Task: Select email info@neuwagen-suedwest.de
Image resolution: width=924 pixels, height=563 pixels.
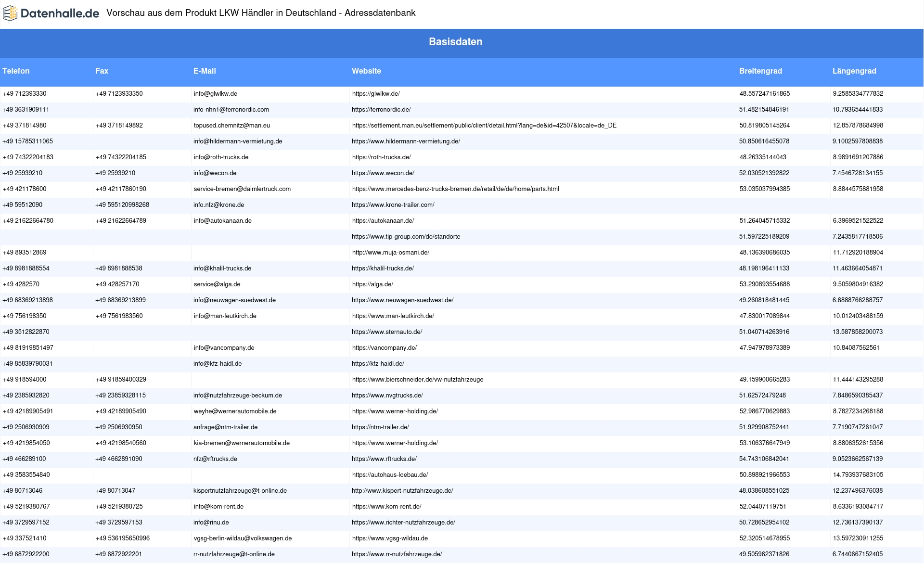Action: tap(234, 300)
